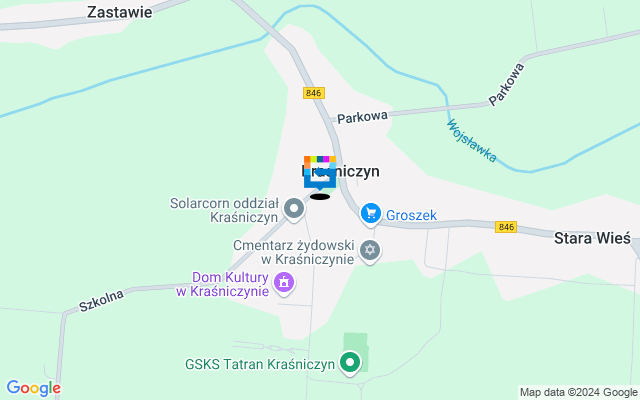This screenshot has width=640, height=400.
Task: Click the Zastawie village label
Action: click(120, 12)
